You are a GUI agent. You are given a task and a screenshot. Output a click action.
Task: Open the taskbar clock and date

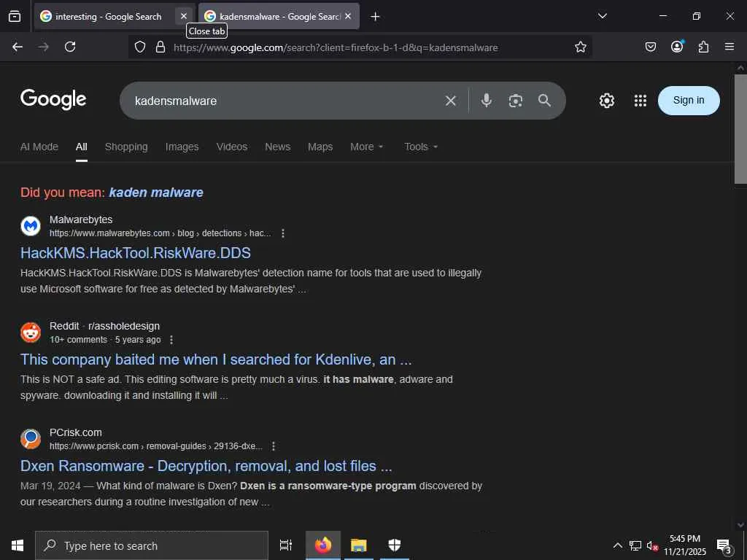pos(684,545)
